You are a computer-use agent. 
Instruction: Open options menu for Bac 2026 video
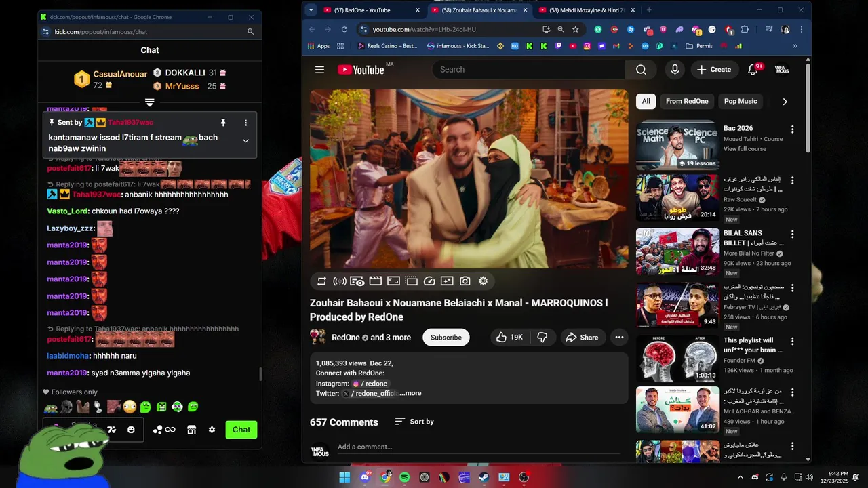tap(792, 129)
